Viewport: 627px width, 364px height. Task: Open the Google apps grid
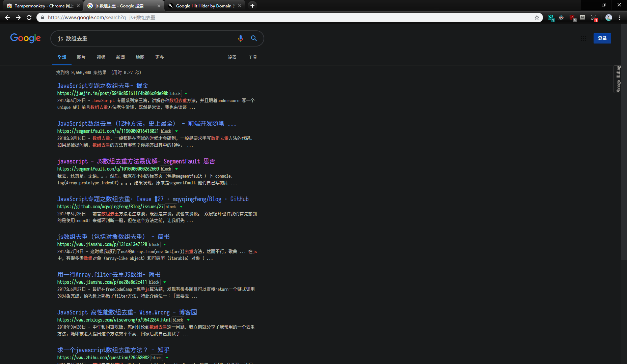point(583,38)
